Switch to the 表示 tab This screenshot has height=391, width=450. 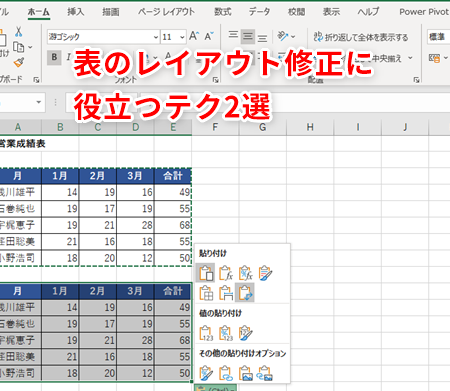331,12
